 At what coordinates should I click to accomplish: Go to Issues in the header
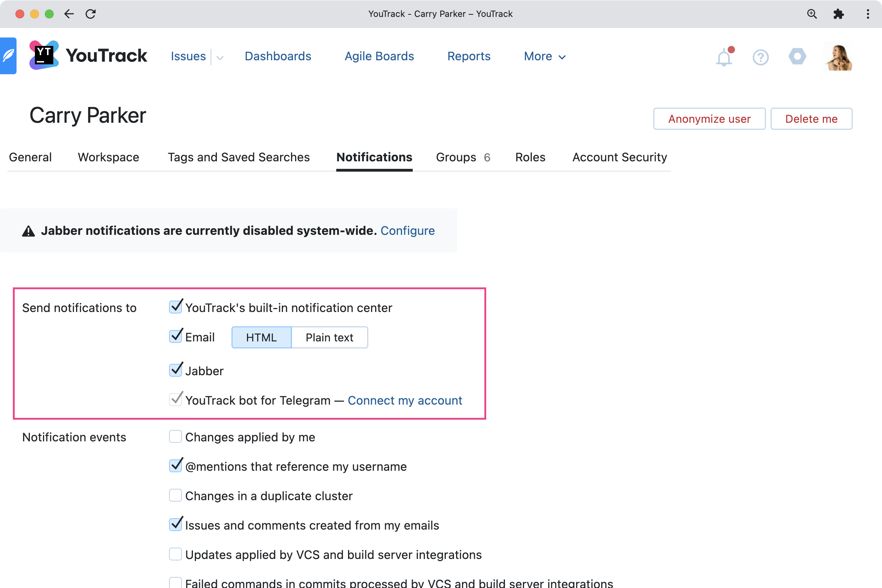(188, 56)
